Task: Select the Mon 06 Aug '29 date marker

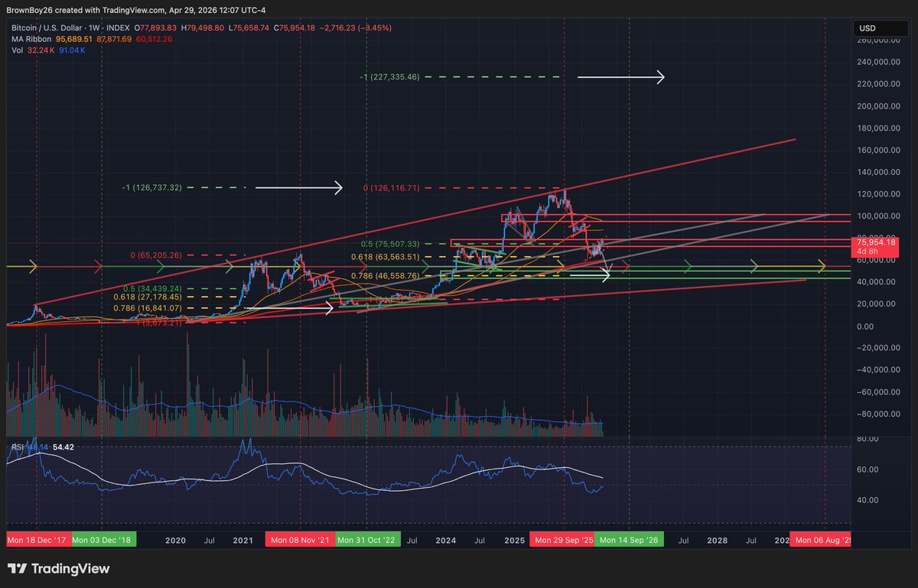Action: [822, 540]
